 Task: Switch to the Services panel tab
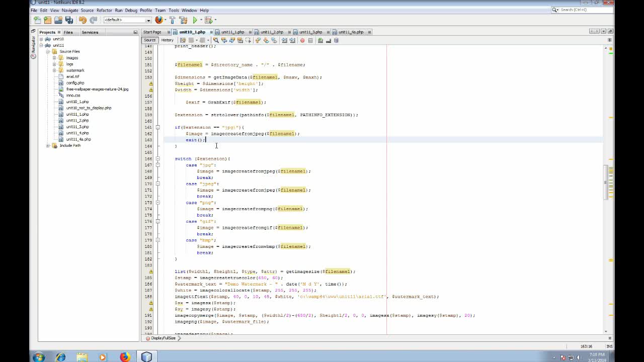tap(90, 32)
